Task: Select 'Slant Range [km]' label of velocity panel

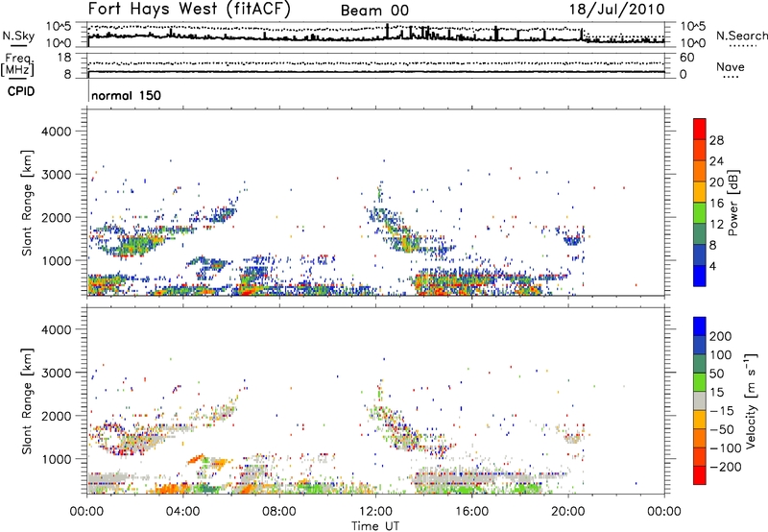Action: [27, 401]
